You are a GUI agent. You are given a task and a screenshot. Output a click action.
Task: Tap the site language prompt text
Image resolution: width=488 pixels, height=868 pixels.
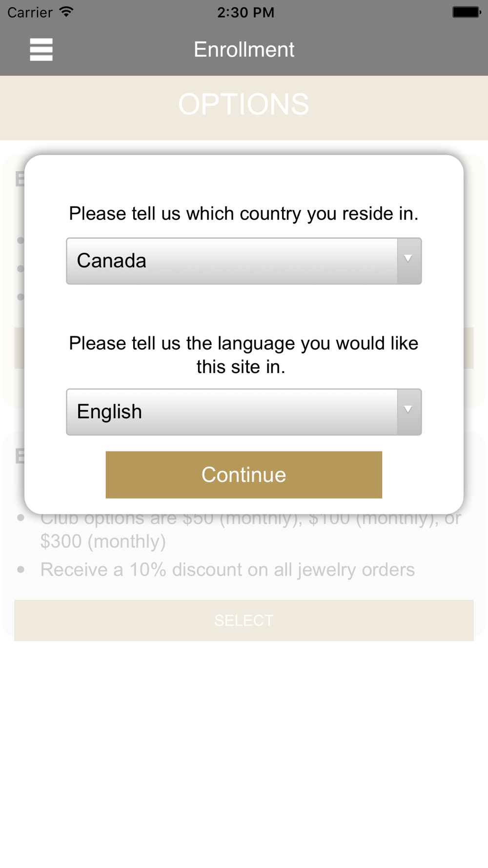tap(244, 355)
